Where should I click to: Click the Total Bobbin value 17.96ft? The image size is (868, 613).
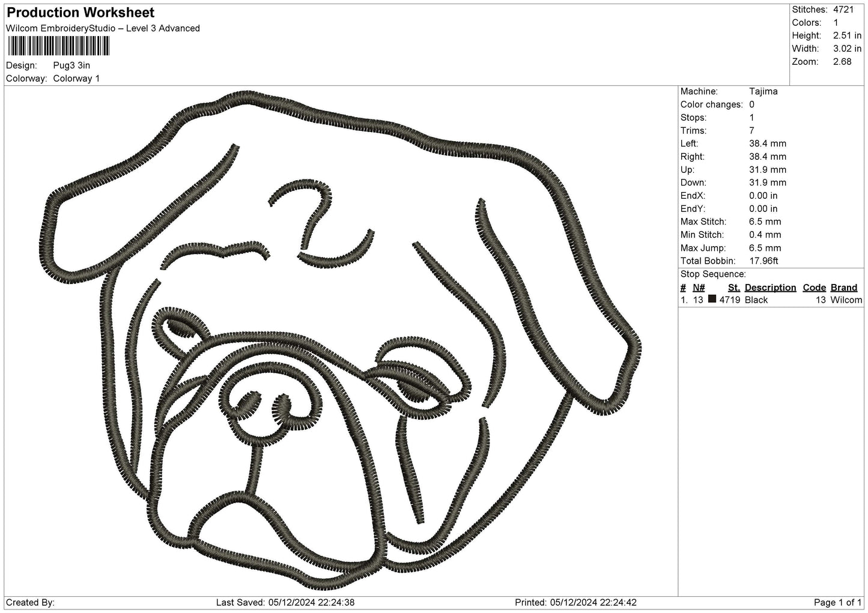click(x=763, y=261)
